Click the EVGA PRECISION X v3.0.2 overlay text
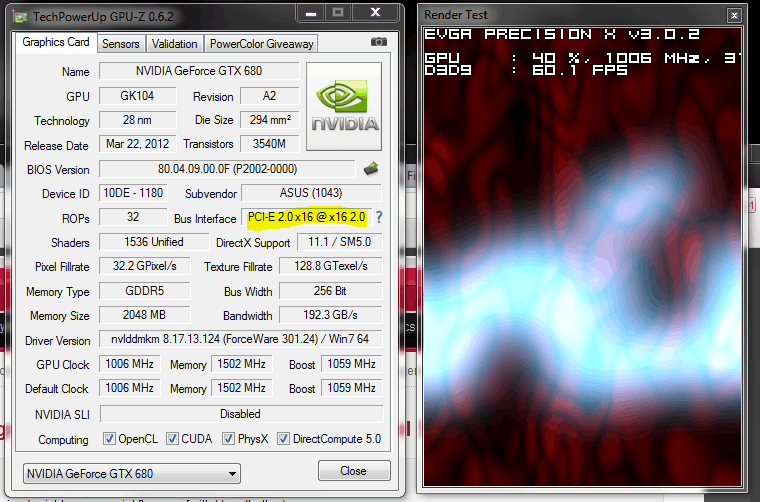 (562, 34)
